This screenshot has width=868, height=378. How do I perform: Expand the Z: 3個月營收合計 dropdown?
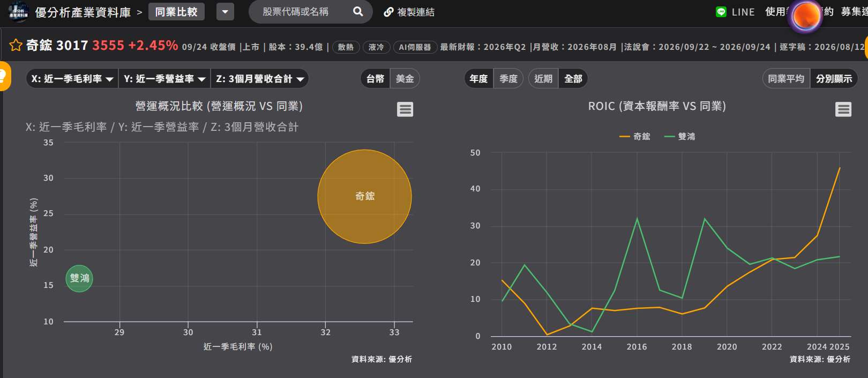[x=260, y=79]
